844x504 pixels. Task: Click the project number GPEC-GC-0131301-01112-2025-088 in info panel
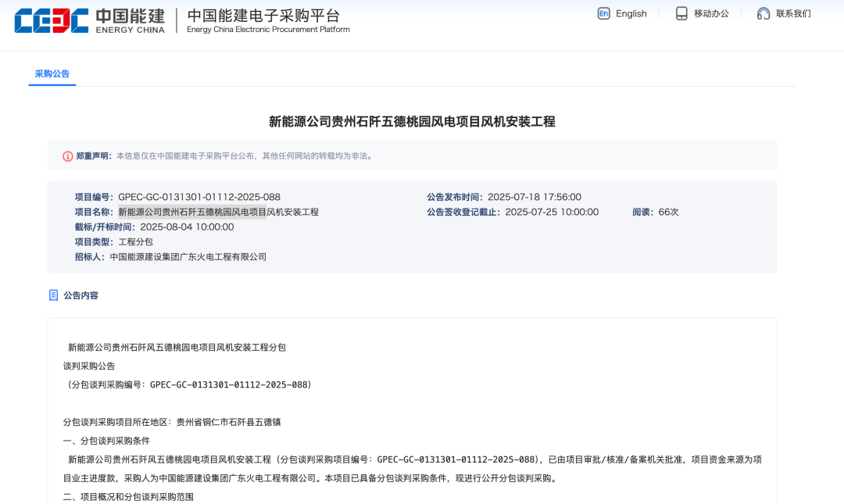(x=199, y=197)
